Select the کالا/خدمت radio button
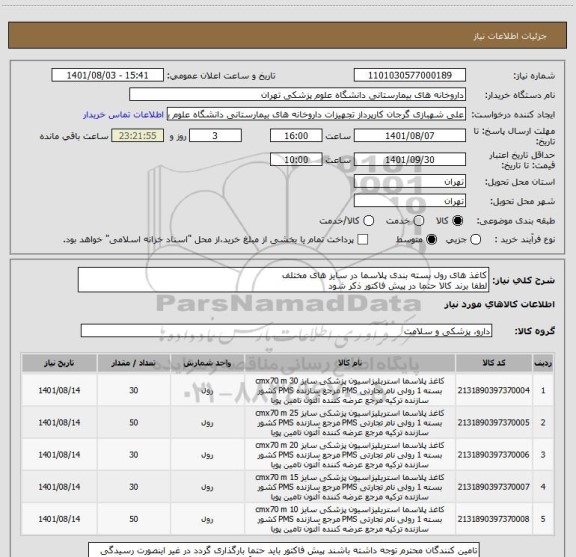576x557 pixels. point(368,221)
